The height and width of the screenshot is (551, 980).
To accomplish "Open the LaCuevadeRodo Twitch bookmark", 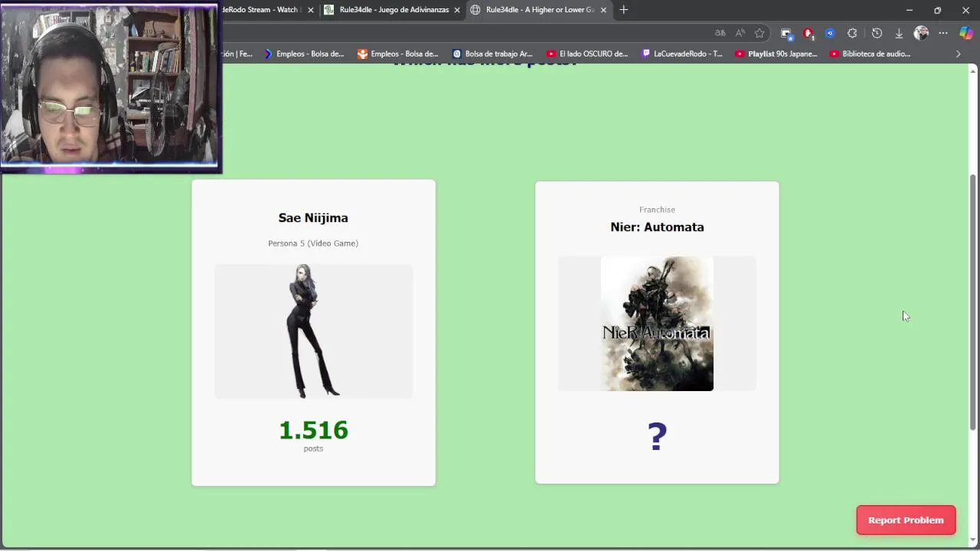I will (x=682, y=54).
